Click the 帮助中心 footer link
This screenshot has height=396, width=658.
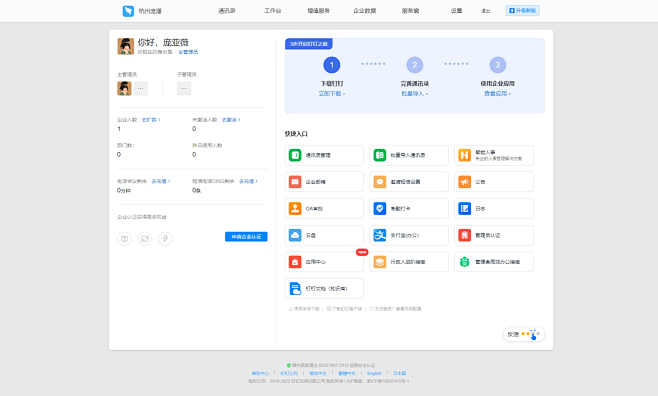coord(260,373)
